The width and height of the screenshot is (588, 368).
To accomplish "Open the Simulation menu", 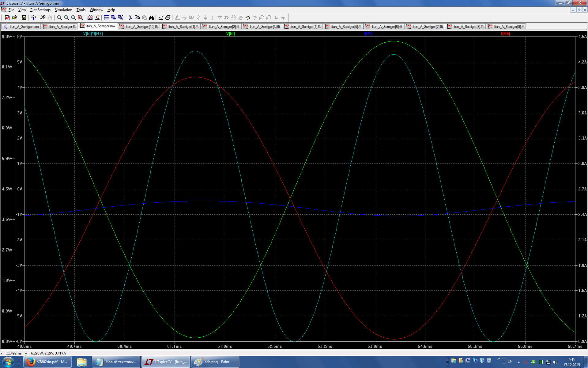I will (63, 10).
